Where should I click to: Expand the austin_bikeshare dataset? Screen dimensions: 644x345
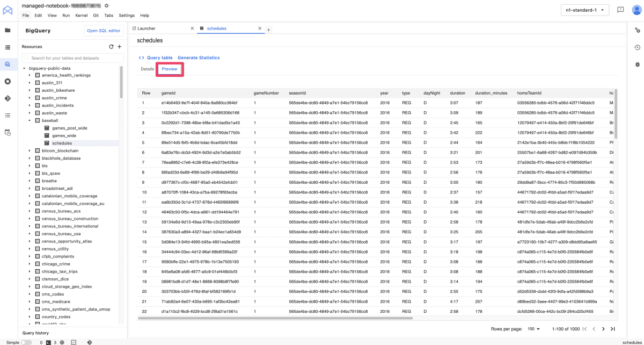coord(30,91)
